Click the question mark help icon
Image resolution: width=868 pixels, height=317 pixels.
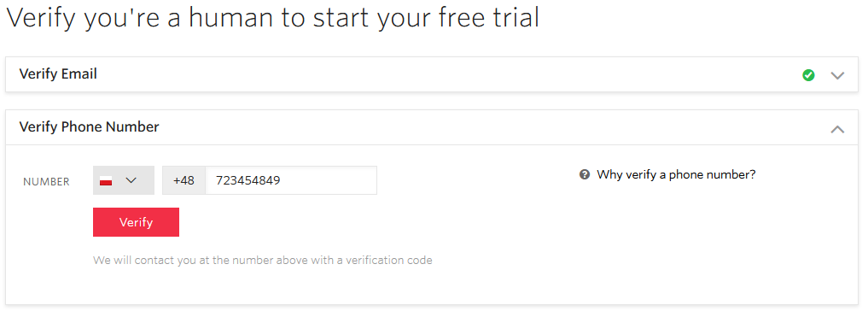coord(585,175)
